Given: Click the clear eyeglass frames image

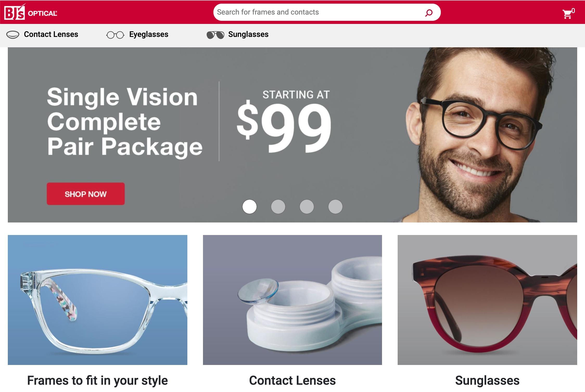Looking at the screenshot, I should pos(98,300).
